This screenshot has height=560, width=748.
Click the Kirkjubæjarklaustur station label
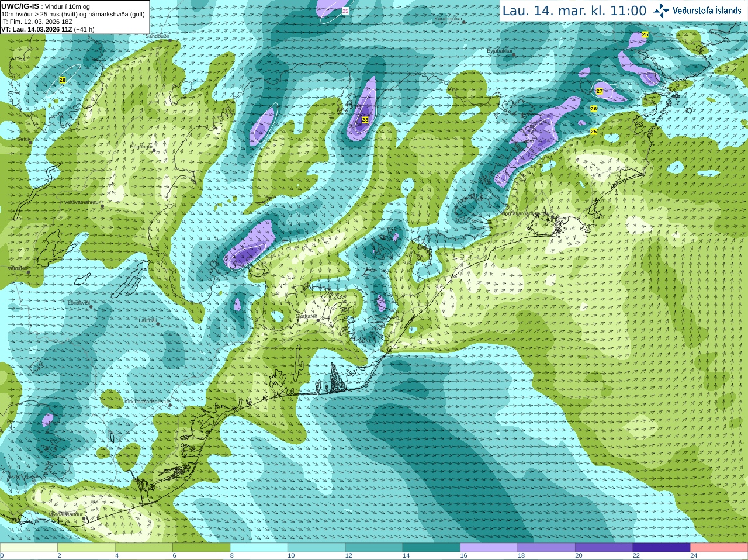point(147,402)
